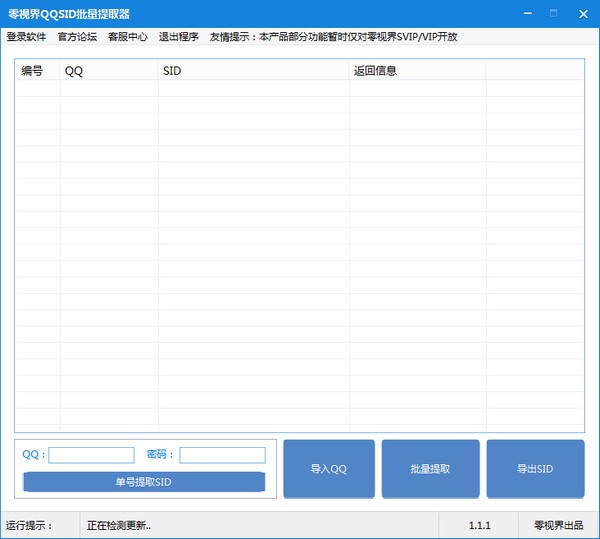Click the 运行提示 status label

29,526
